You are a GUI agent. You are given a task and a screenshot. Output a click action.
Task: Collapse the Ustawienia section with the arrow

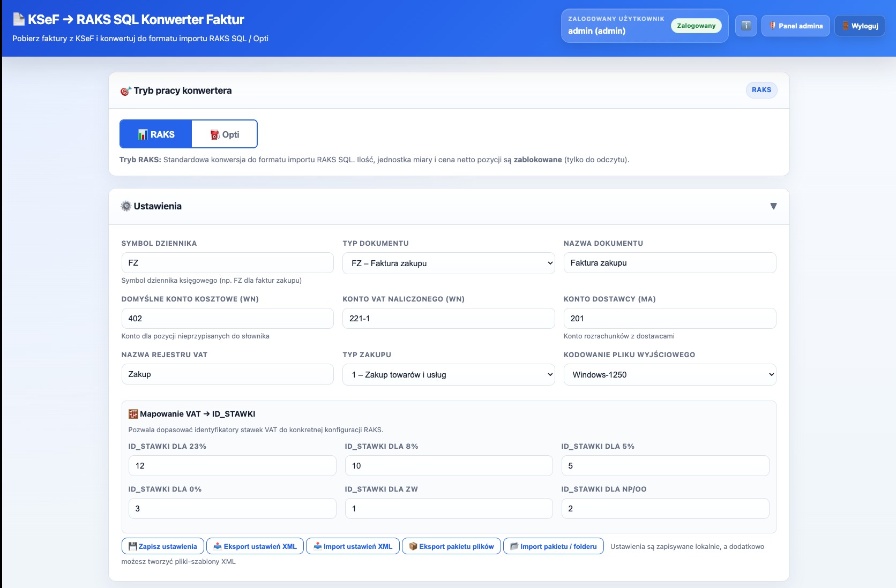[x=773, y=206]
